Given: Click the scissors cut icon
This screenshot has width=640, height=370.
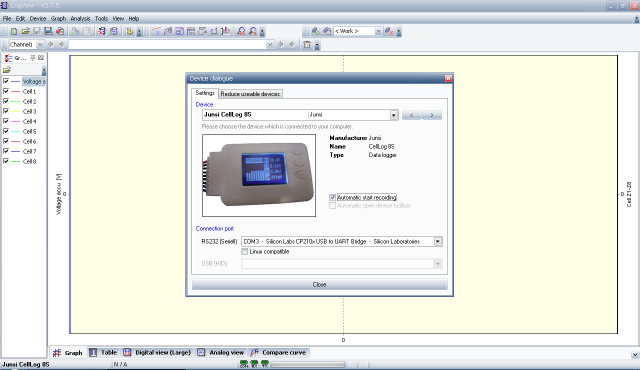Looking at the screenshot, I should click(x=76, y=31).
